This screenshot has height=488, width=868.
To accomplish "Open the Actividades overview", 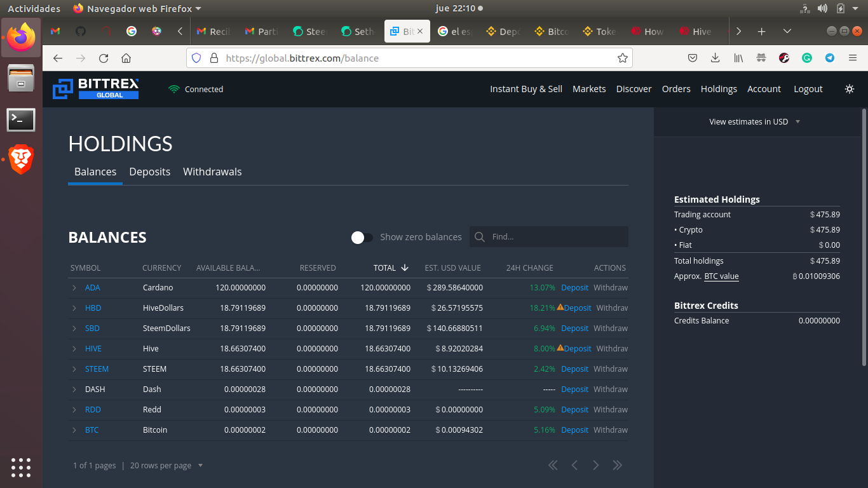I will [34, 8].
